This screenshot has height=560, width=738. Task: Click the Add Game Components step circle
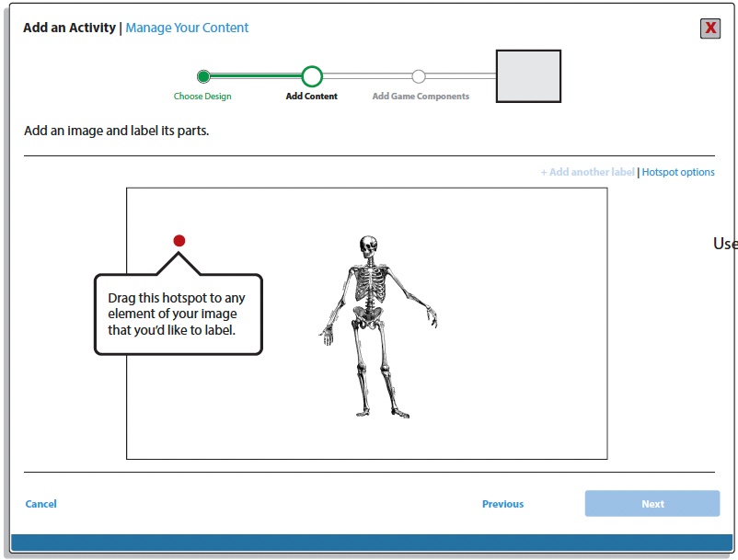point(419,76)
